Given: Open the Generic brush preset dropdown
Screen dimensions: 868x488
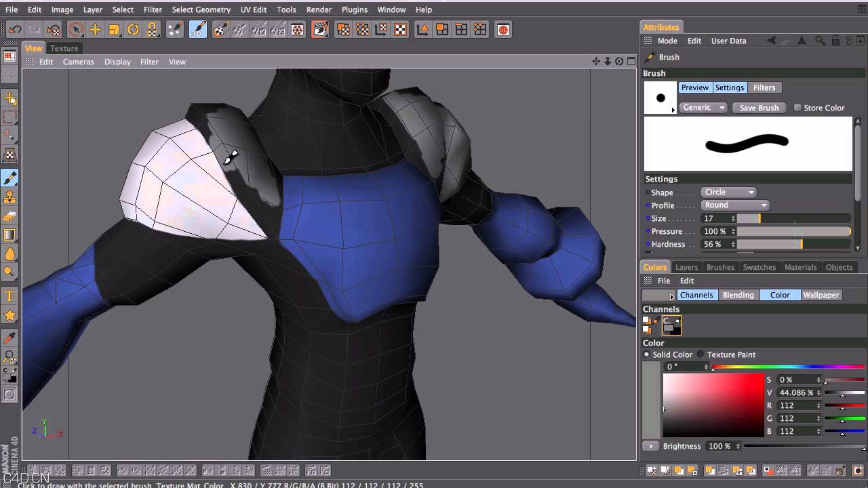Looking at the screenshot, I should (x=703, y=107).
